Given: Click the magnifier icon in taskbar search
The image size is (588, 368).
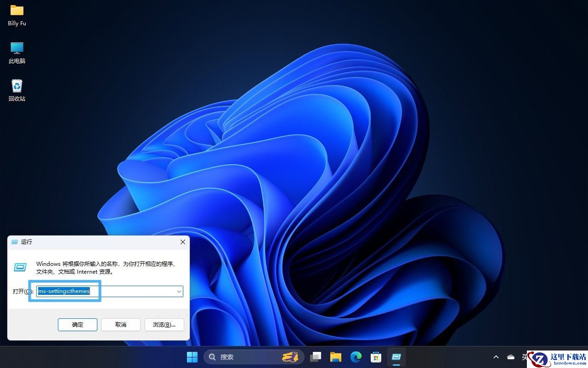Looking at the screenshot, I should click(212, 356).
